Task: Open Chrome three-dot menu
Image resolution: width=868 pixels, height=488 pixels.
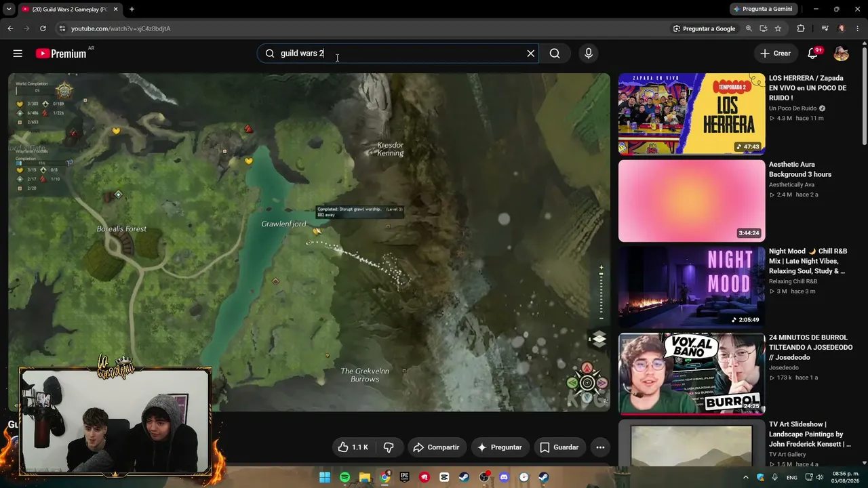Action: coord(858,28)
